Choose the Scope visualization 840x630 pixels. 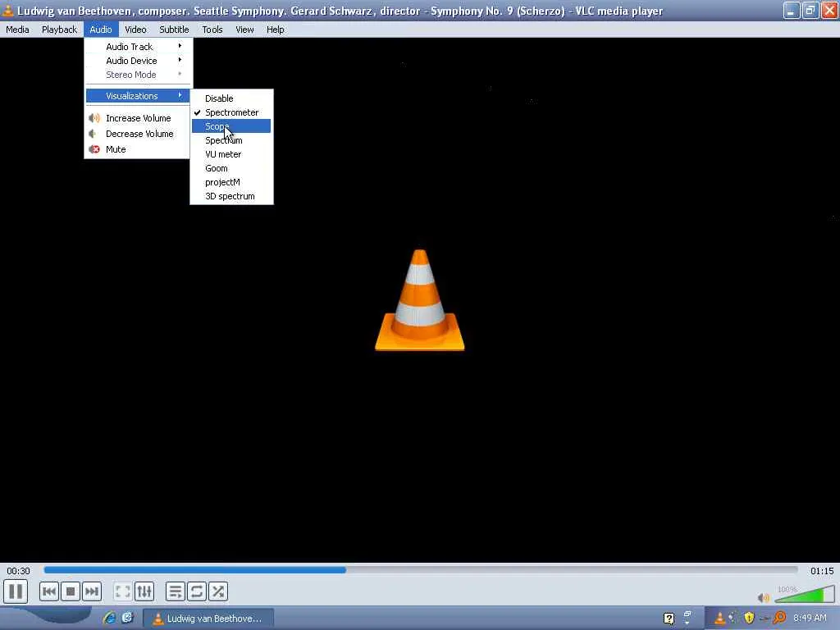pos(231,126)
